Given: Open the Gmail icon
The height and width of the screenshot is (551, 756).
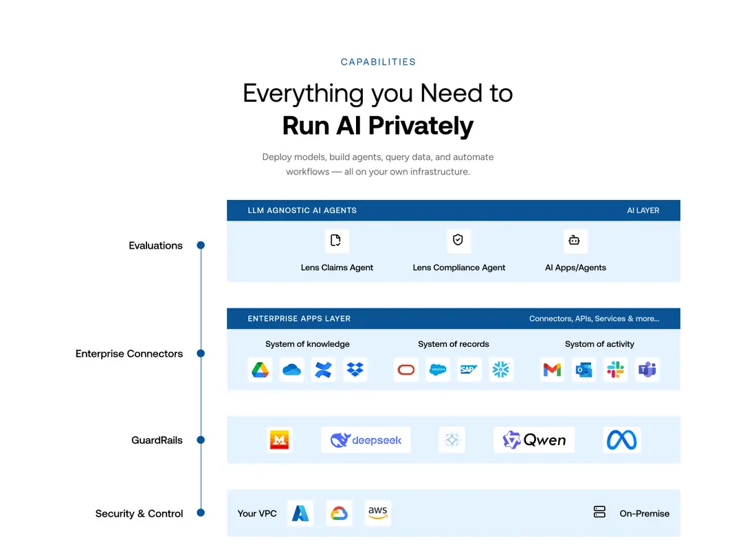Looking at the screenshot, I should click(x=552, y=370).
